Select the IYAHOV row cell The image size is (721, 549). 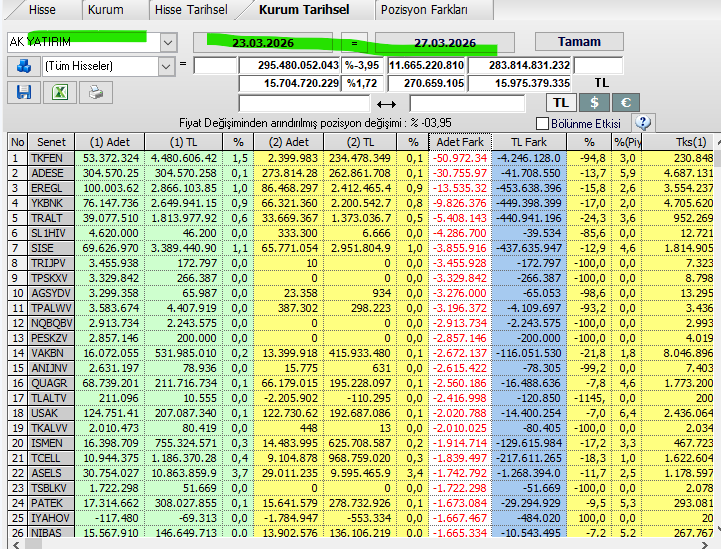pyautogui.click(x=51, y=518)
